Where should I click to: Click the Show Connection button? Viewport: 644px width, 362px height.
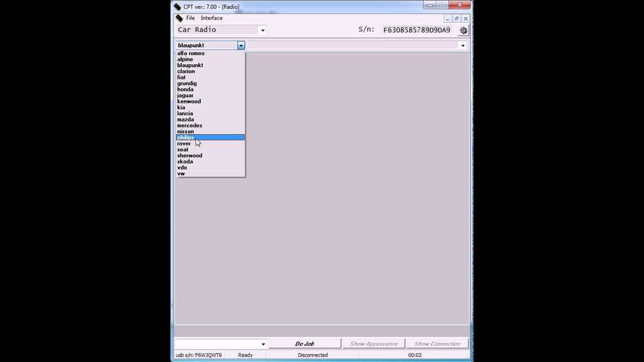pyautogui.click(x=437, y=344)
